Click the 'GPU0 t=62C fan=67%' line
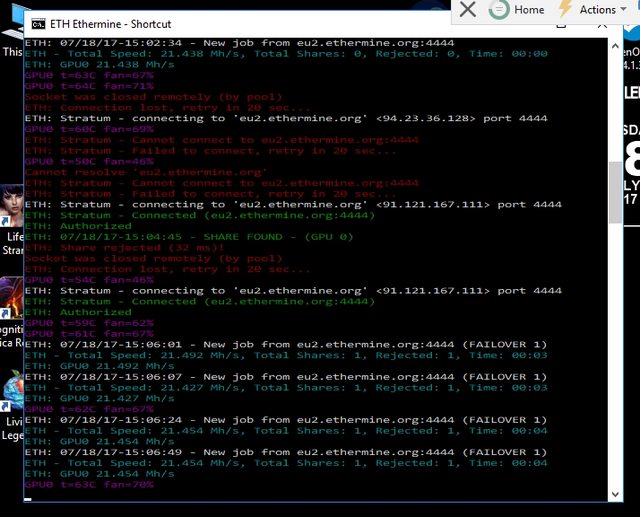This screenshot has height=517, width=640. point(89,409)
